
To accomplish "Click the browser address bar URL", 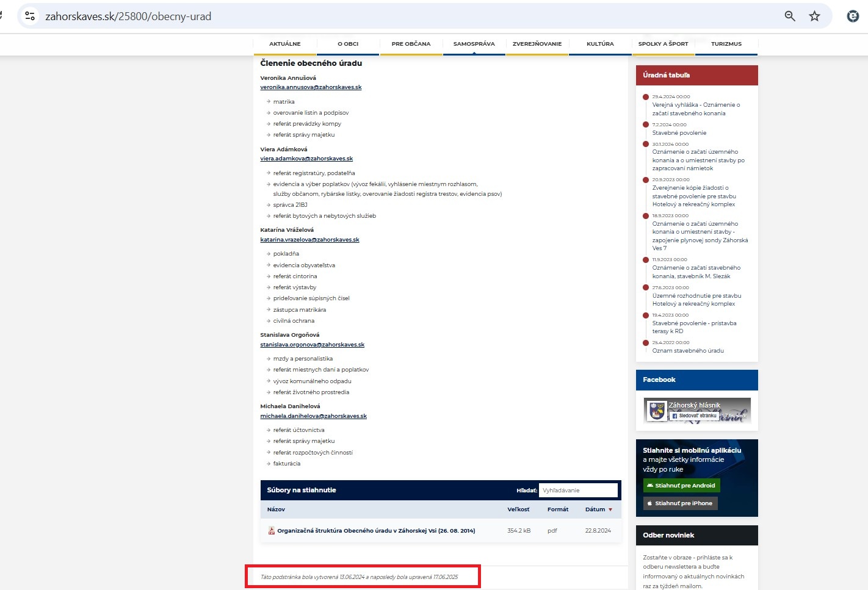I will coord(128,16).
